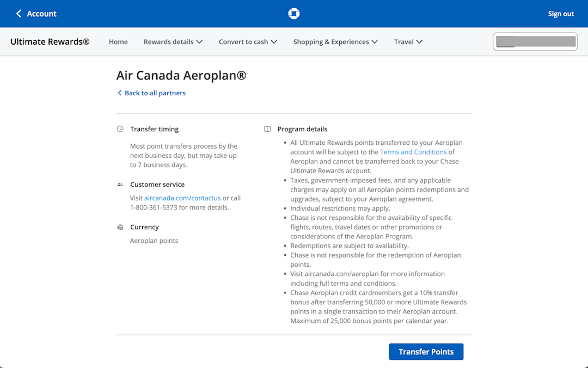Click the back chevron beside Account
Screen dimensions: 588x368
[19, 14]
